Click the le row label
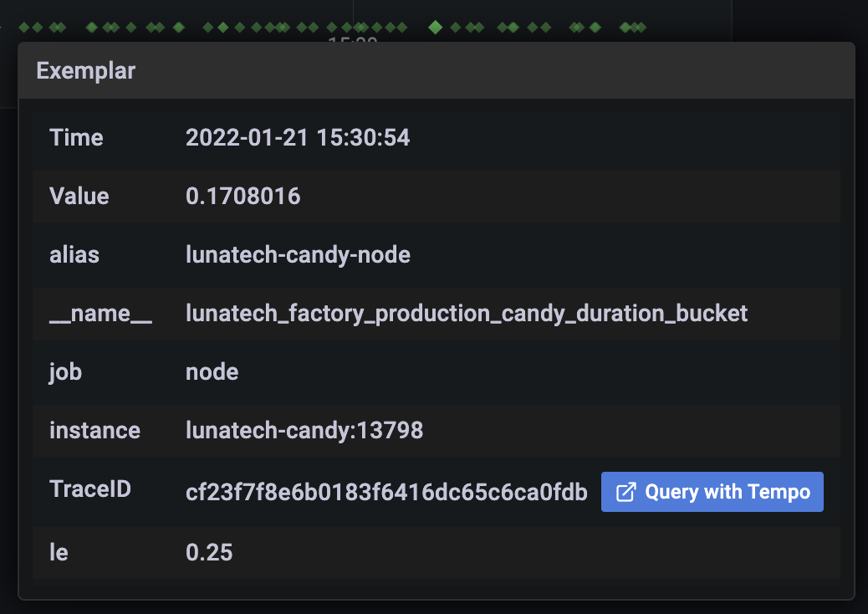Image resolution: width=868 pixels, height=614 pixels. [x=59, y=553]
